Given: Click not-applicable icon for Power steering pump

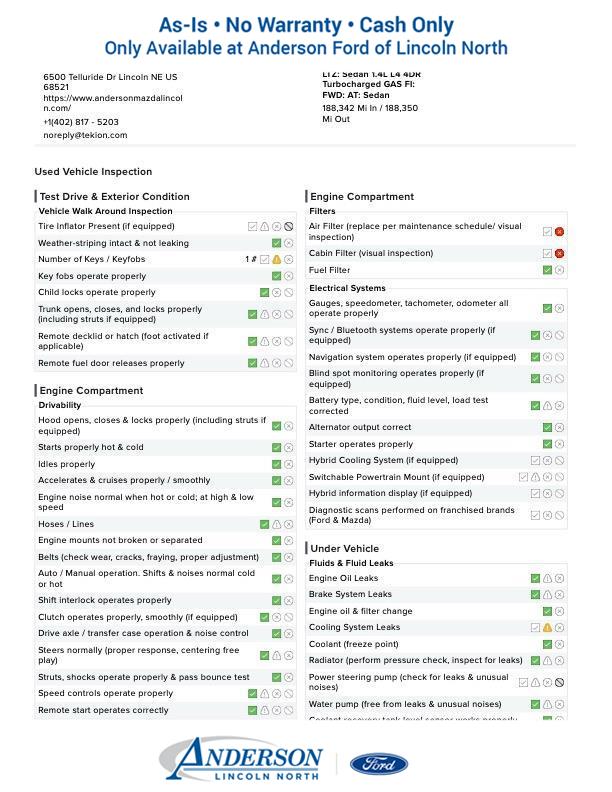Looking at the screenshot, I should [559, 683].
